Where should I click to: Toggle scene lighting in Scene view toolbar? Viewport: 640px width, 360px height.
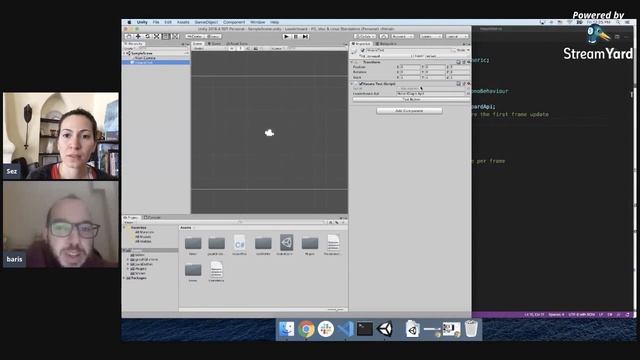coord(241,48)
